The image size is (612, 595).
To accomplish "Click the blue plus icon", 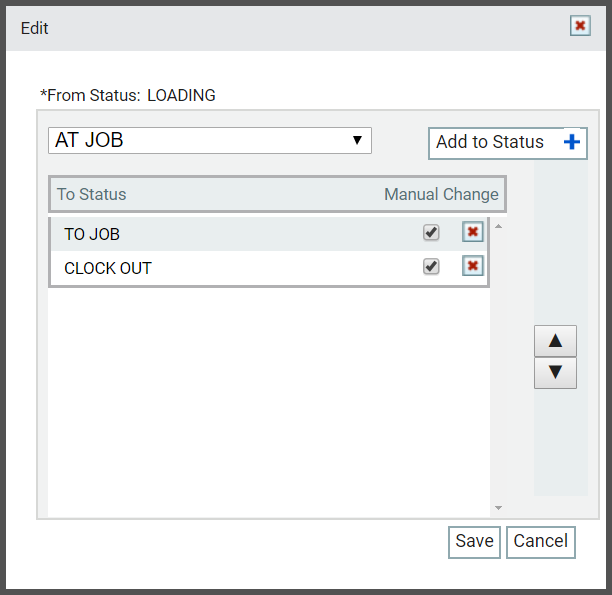I will [572, 142].
